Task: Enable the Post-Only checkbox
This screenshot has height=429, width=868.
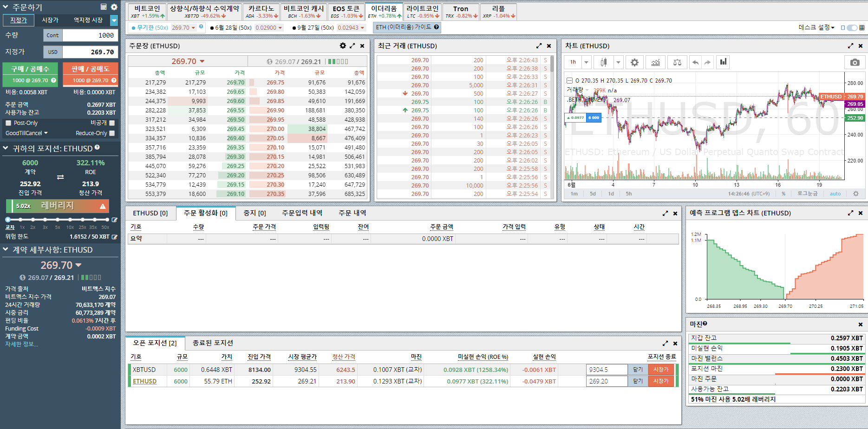Action: coord(8,123)
